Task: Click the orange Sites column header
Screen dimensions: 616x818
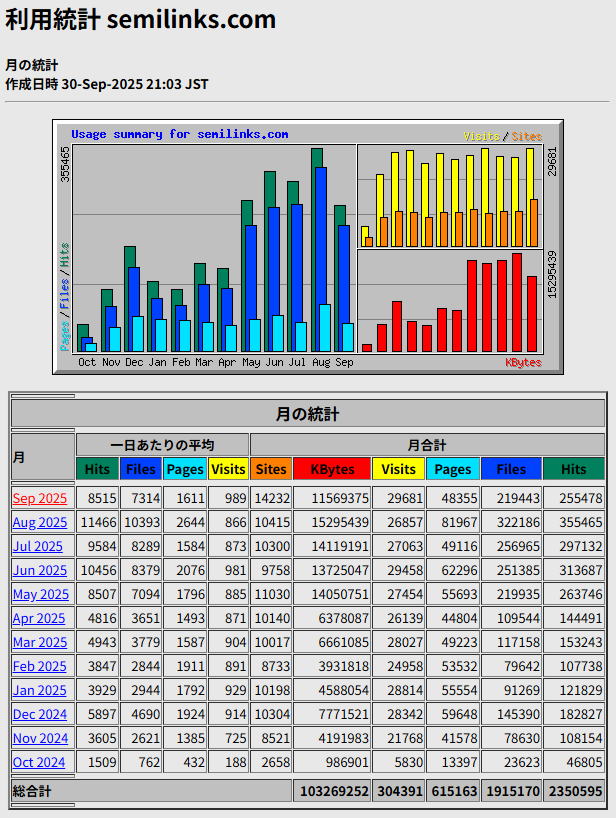Action: click(x=271, y=469)
